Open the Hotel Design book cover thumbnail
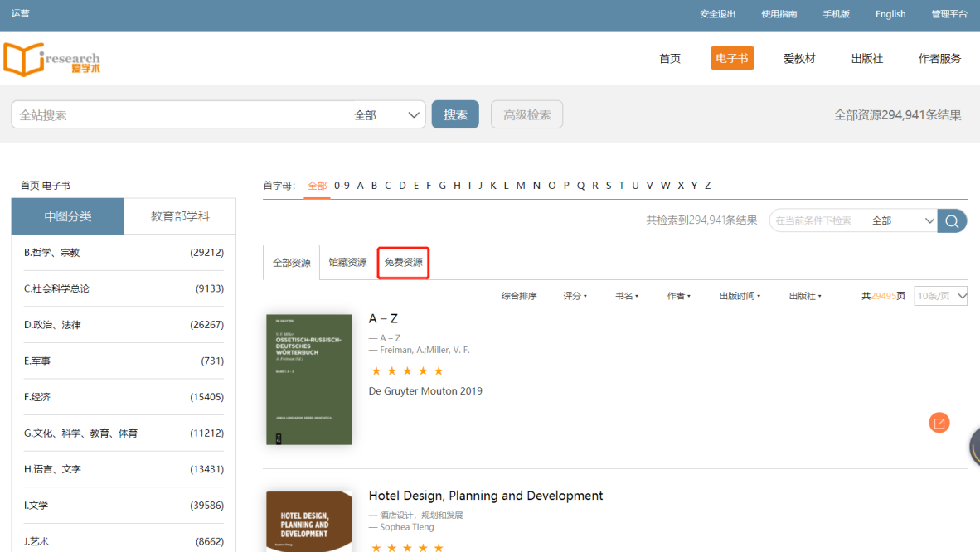Image resolution: width=980 pixels, height=552 pixels. click(308, 521)
